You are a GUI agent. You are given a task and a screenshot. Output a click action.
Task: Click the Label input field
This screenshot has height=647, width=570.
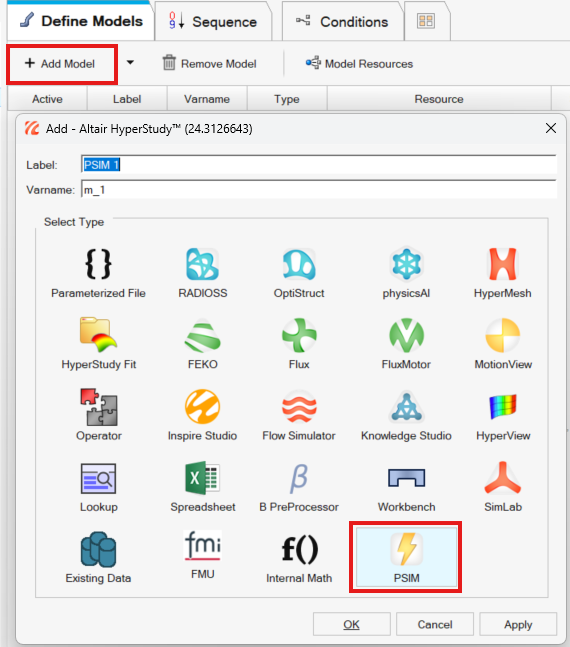coord(319,165)
